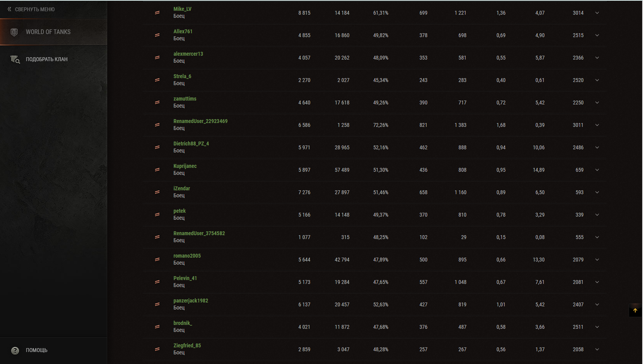Open player profile romano2005
This screenshot has width=643, height=364.
[187, 256]
